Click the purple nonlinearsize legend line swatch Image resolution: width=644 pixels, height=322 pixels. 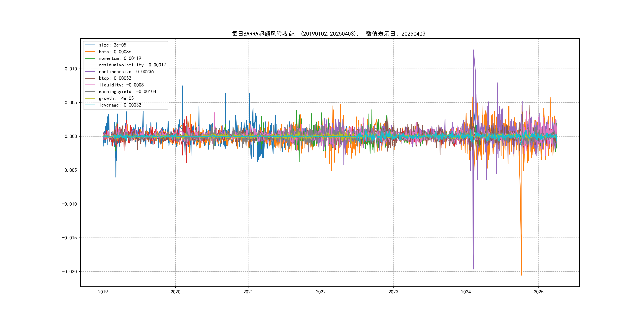(x=90, y=72)
